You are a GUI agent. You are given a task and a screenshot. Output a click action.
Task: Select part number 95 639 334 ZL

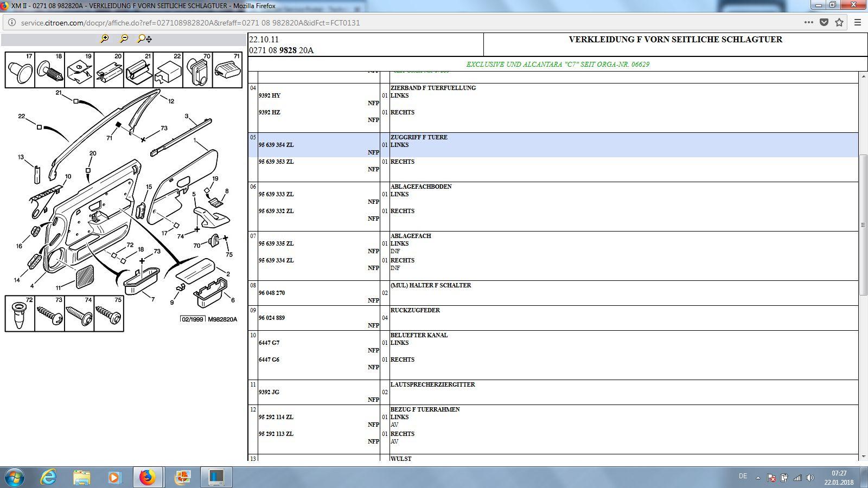pos(276,260)
